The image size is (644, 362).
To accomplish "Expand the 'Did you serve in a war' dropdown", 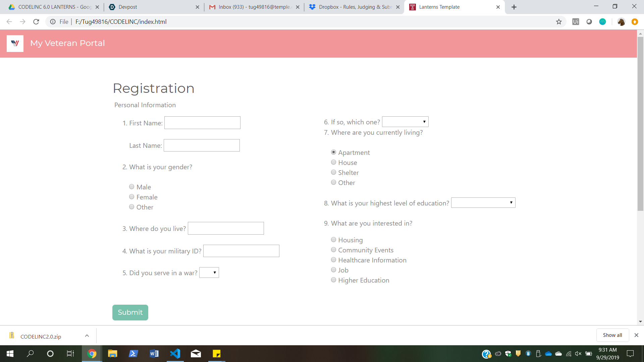I will click(x=209, y=273).
